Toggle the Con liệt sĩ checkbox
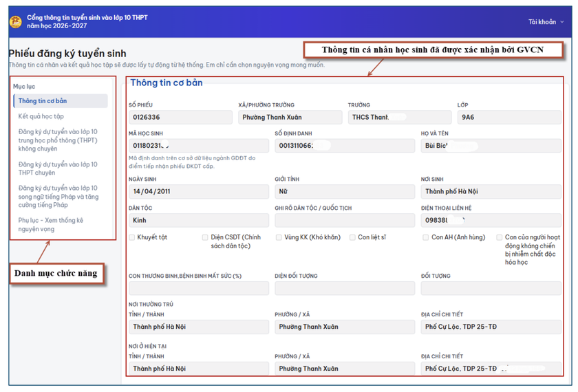The height and width of the screenshot is (392, 578). pos(352,237)
